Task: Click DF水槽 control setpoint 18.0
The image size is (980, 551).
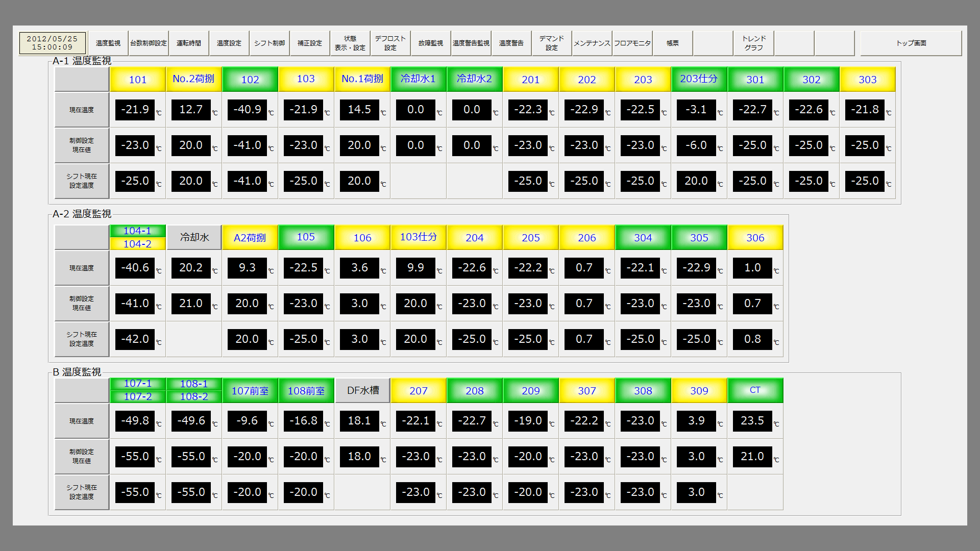Action: click(x=359, y=457)
